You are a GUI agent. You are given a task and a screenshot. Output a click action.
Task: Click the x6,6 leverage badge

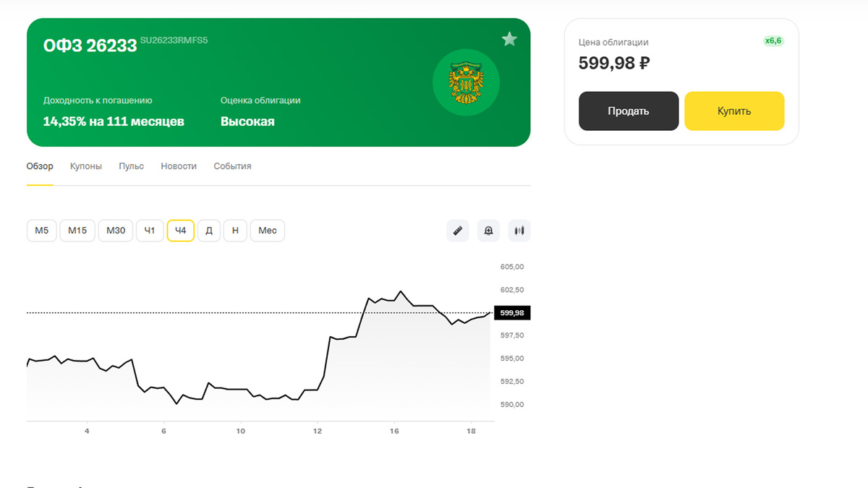pyautogui.click(x=775, y=41)
